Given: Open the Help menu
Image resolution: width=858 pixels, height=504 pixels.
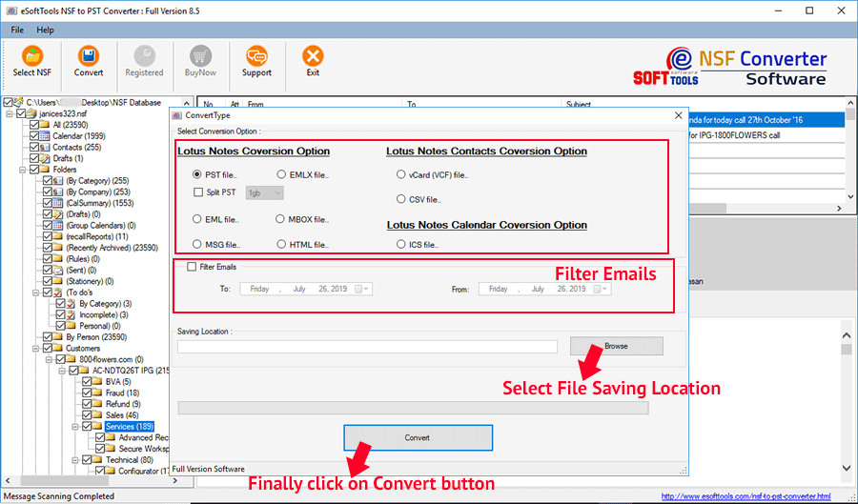Looking at the screenshot, I should point(45,30).
